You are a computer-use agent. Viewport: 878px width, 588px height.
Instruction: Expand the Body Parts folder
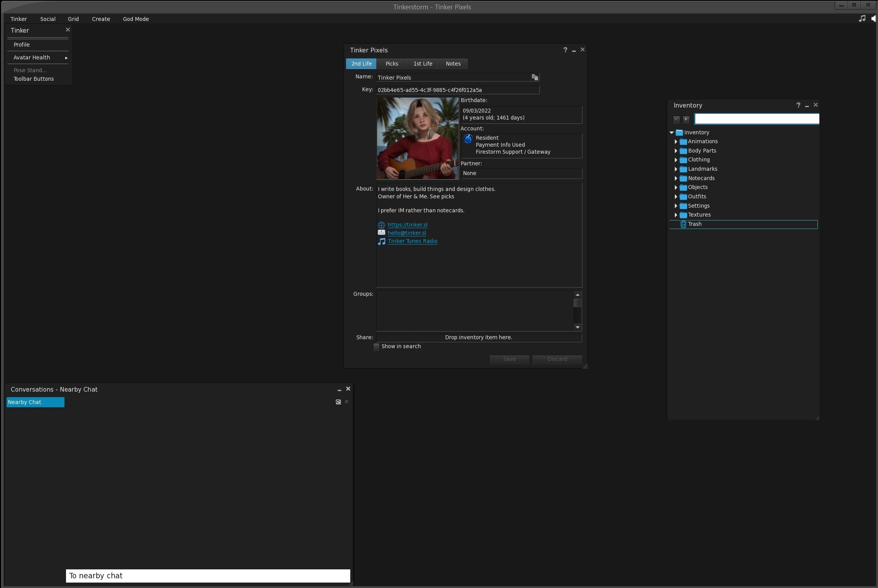tap(676, 151)
